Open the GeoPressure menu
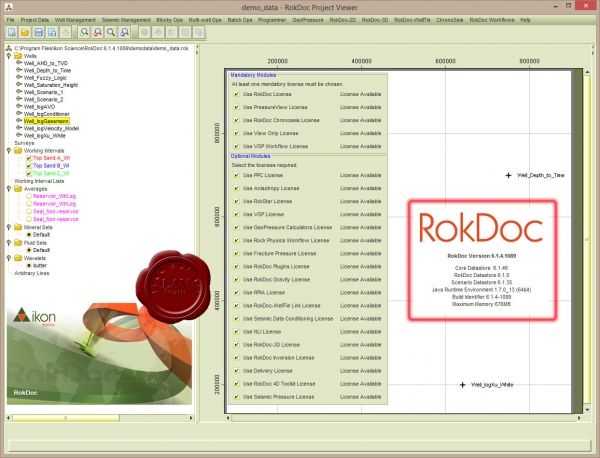The image size is (600, 458). 308,20
